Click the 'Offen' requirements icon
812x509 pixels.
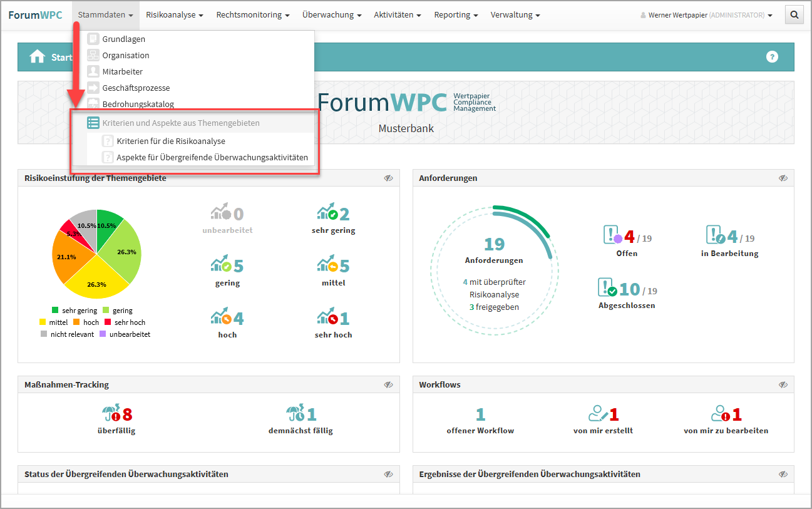click(612, 236)
